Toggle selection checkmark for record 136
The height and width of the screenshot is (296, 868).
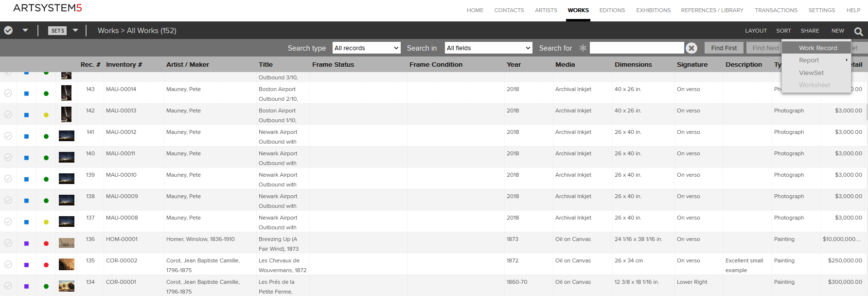click(x=8, y=243)
